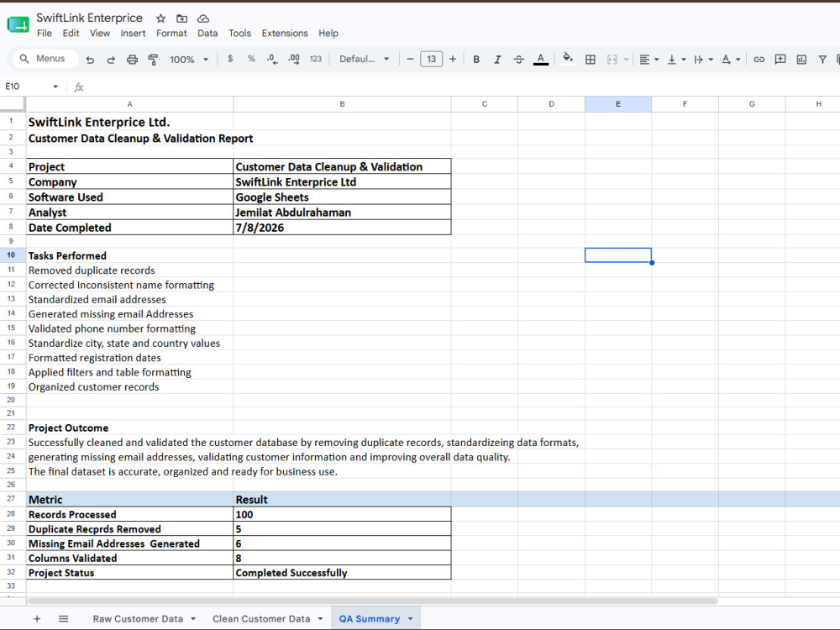Click the Redo icon
Image resolution: width=840 pixels, height=630 pixels.
111,60
